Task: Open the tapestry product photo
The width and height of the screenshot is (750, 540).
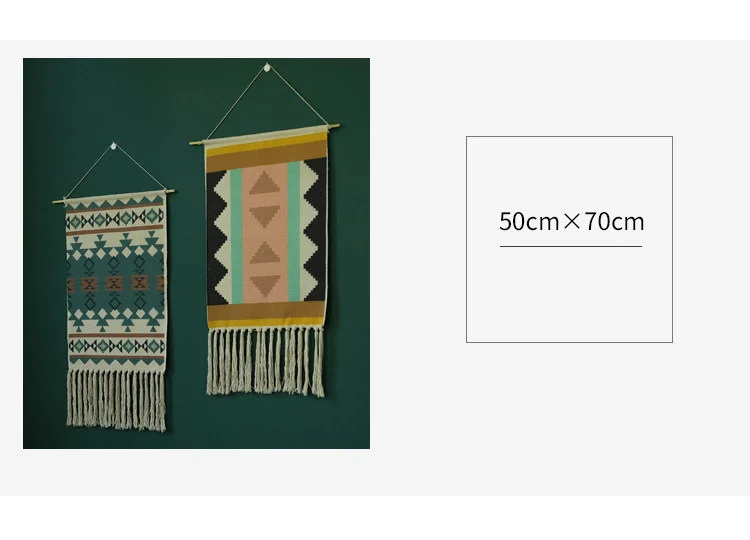Action: click(x=196, y=253)
